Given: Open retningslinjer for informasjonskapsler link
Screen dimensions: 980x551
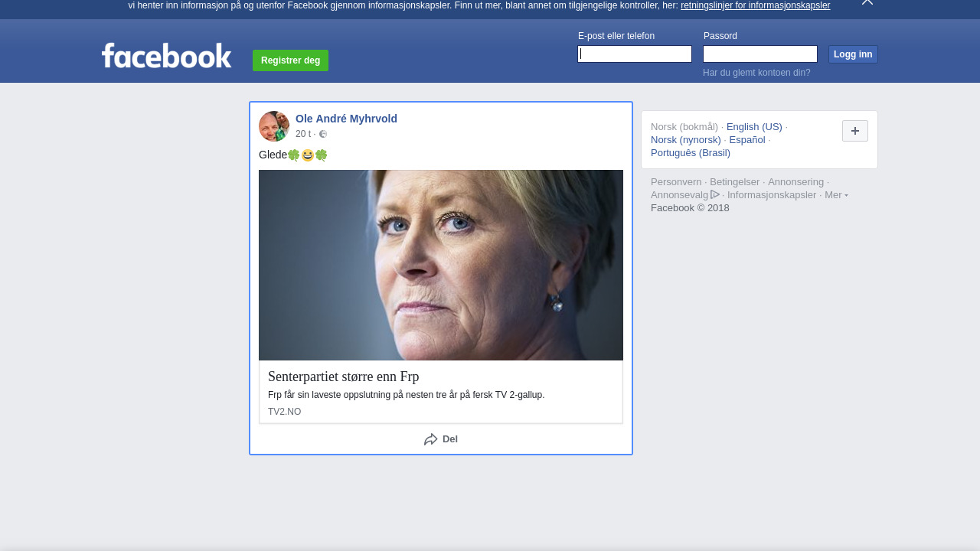Looking at the screenshot, I should [x=755, y=5].
